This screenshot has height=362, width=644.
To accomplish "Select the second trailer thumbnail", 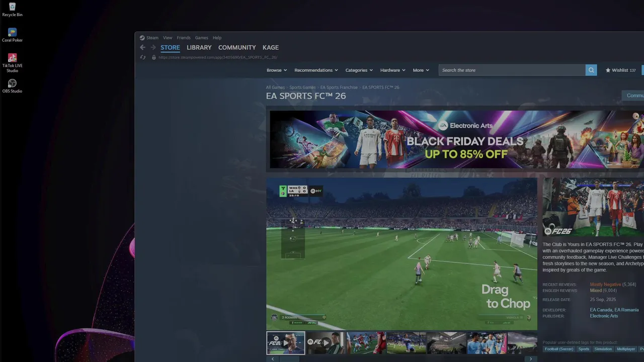I will (x=326, y=343).
